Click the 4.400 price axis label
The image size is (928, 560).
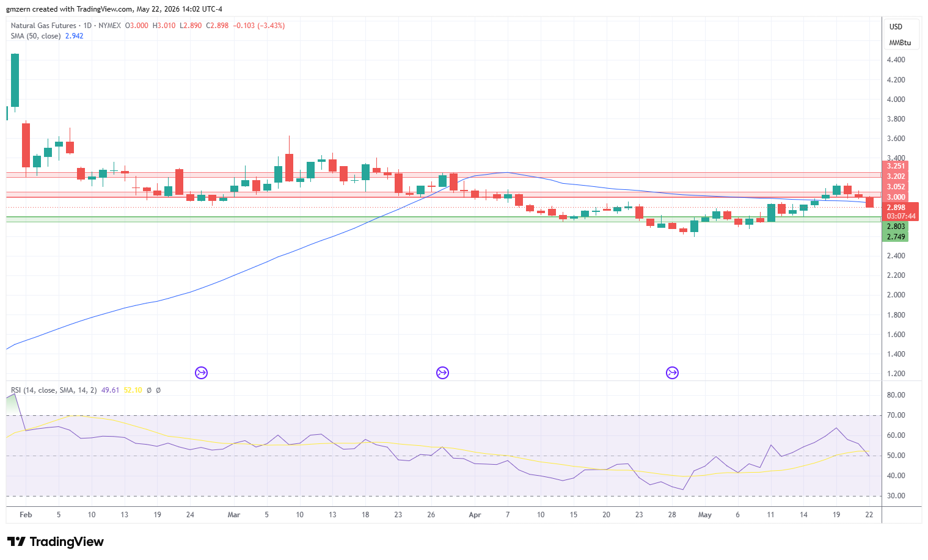point(896,60)
